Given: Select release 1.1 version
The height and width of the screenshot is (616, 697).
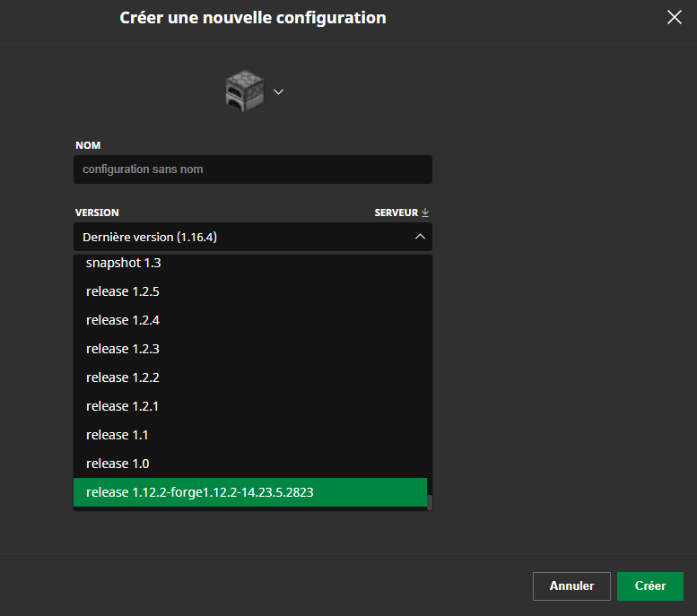Looking at the screenshot, I should pos(118,435).
